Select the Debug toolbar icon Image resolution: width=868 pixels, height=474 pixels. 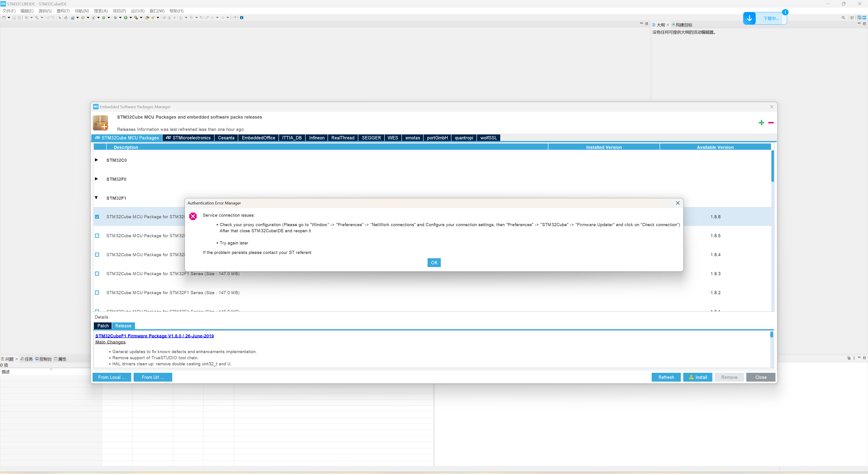click(x=115, y=18)
